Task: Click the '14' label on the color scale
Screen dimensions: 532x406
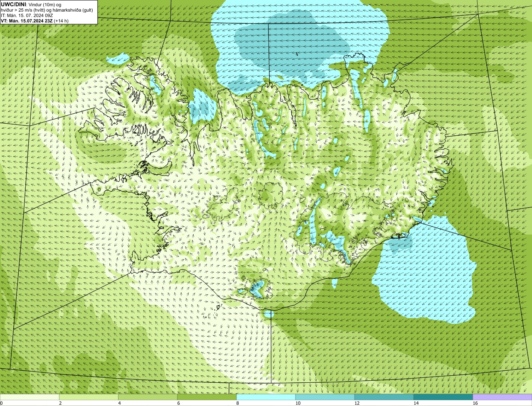Action: tap(416, 403)
